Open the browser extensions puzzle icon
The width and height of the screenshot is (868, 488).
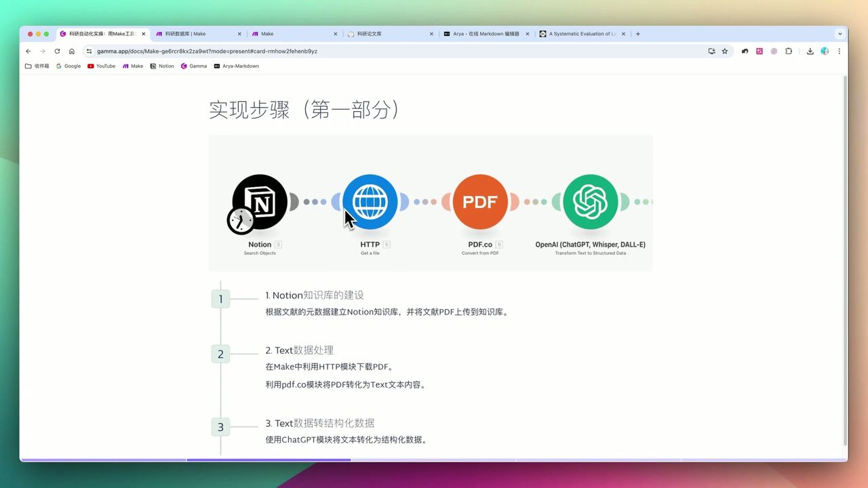tap(789, 51)
